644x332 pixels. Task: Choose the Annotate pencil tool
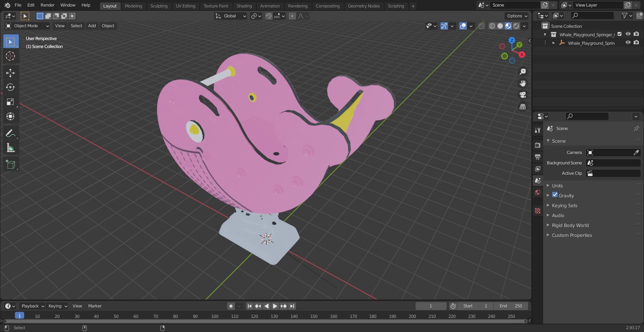10,133
